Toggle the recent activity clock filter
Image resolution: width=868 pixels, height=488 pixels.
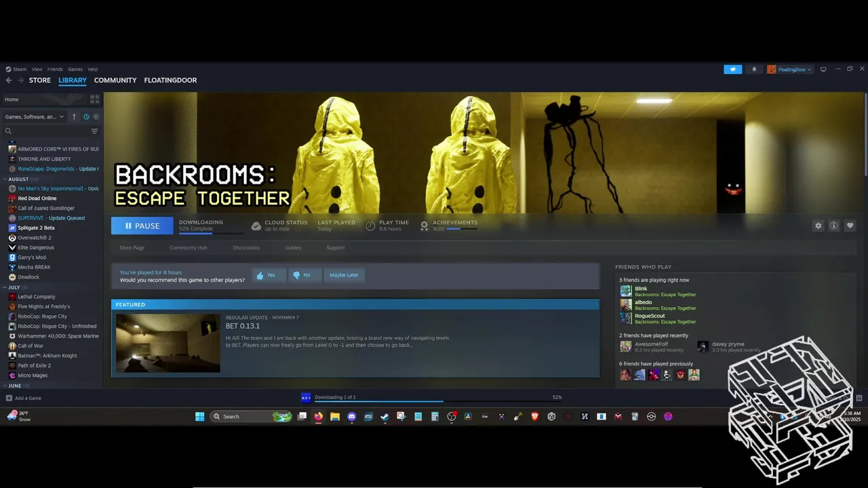86,117
